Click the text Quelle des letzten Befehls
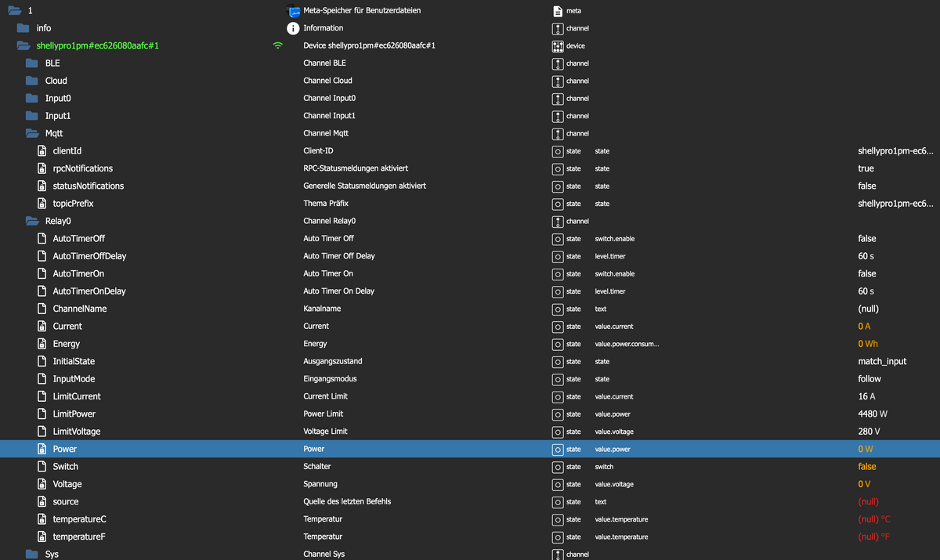Image resolution: width=940 pixels, height=560 pixels. tap(347, 501)
